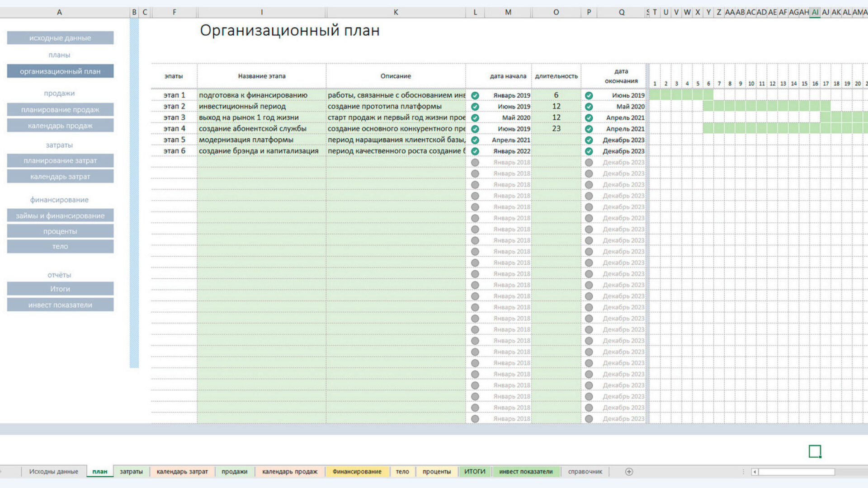
Task: Click green check icon beside Январь 2022
Action: click(475, 151)
